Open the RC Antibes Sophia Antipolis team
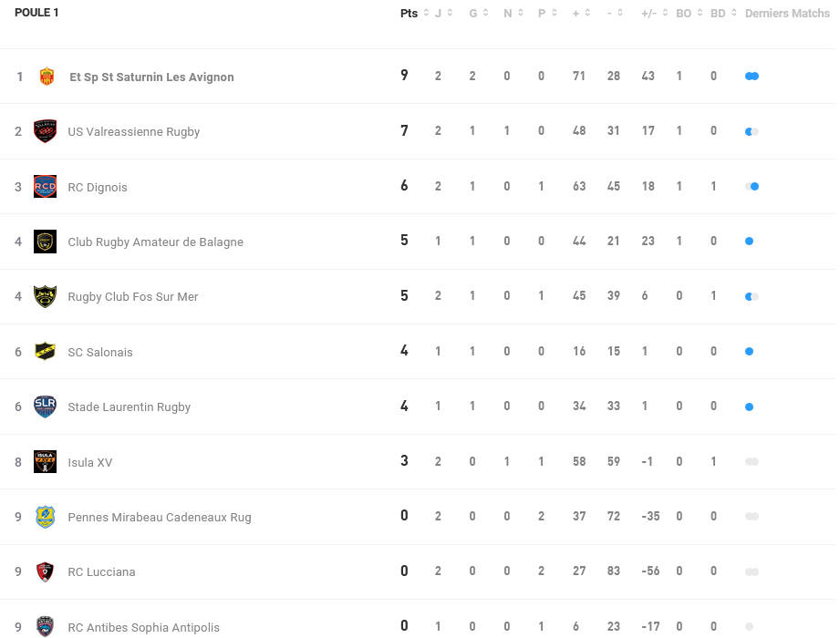 [x=143, y=627]
